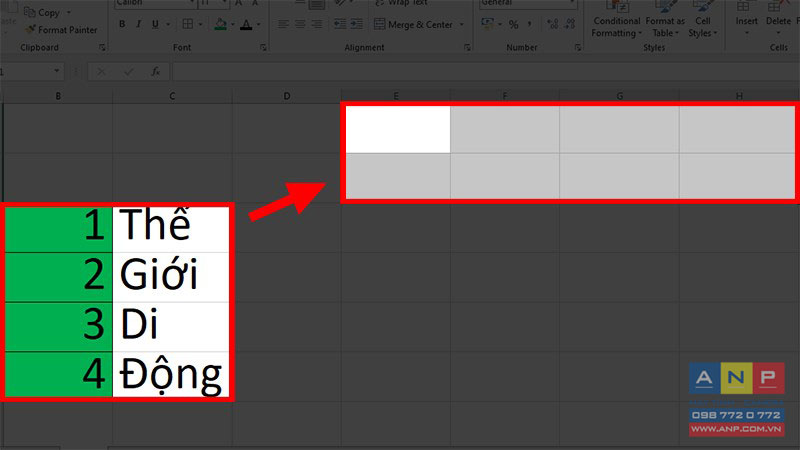Click the Cancel entry X icon
Image resolution: width=800 pixels, height=450 pixels.
click(101, 71)
